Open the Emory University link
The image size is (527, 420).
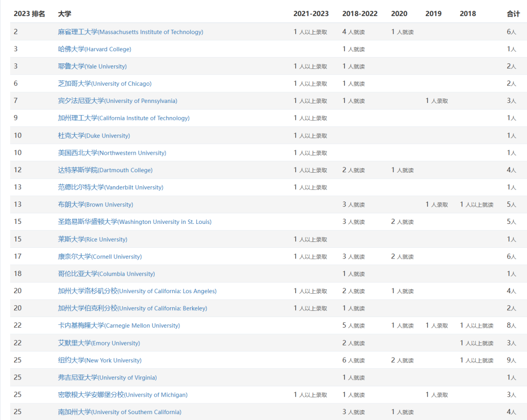(x=99, y=343)
